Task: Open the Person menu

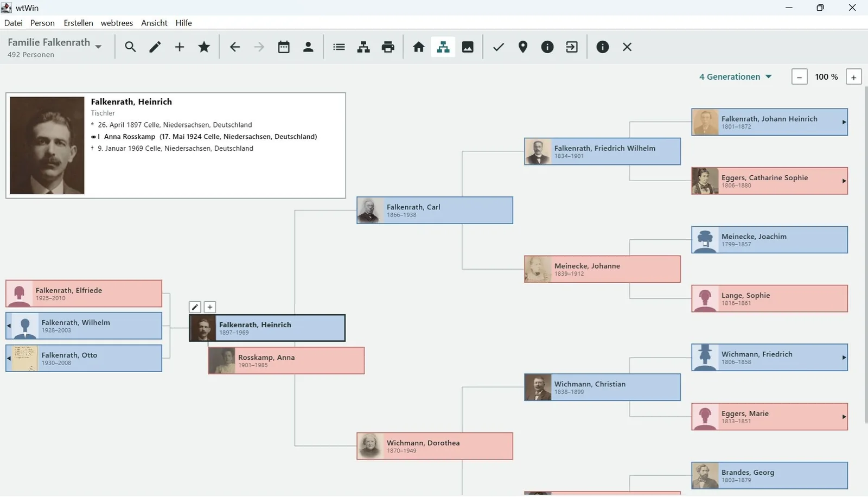Action: click(x=42, y=23)
